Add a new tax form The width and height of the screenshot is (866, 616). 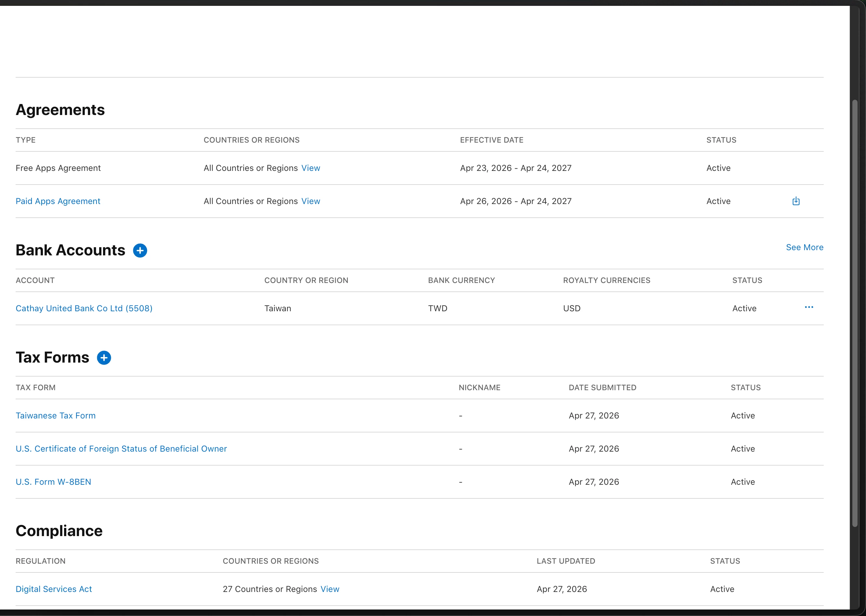click(x=104, y=358)
